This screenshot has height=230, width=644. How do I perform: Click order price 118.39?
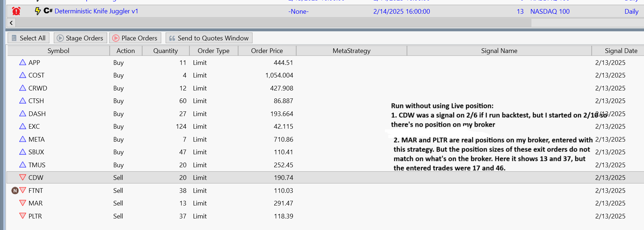pos(283,216)
